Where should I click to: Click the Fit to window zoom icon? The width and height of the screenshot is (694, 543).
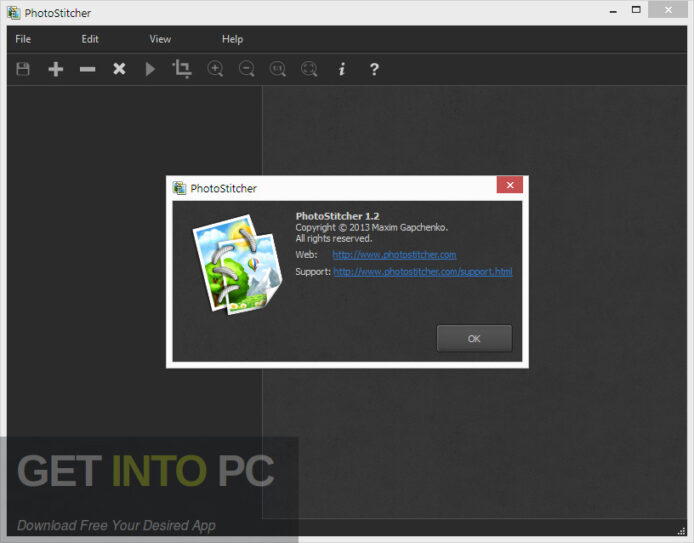point(309,69)
